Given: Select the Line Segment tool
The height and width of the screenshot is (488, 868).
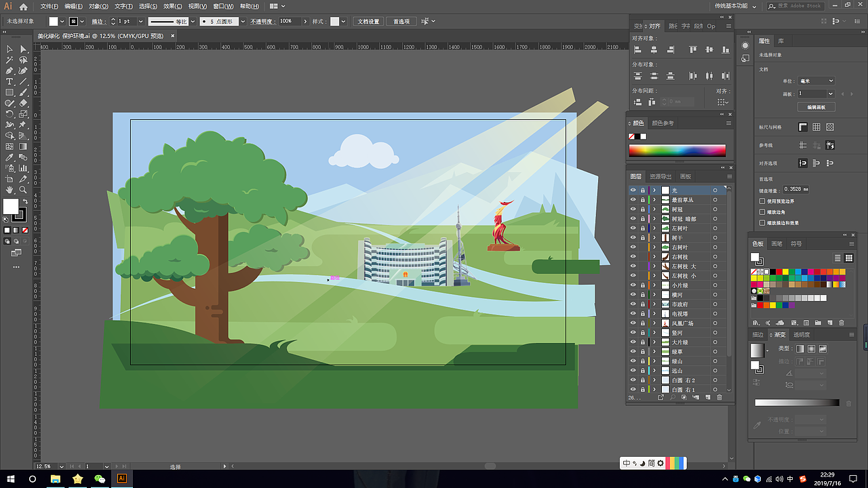Looking at the screenshot, I should point(23,81).
